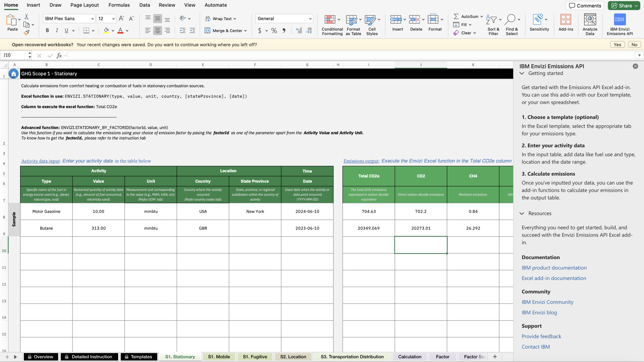Open the IBM product documentation link
The height and width of the screenshot is (362, 644).
(x=554, y=268)
